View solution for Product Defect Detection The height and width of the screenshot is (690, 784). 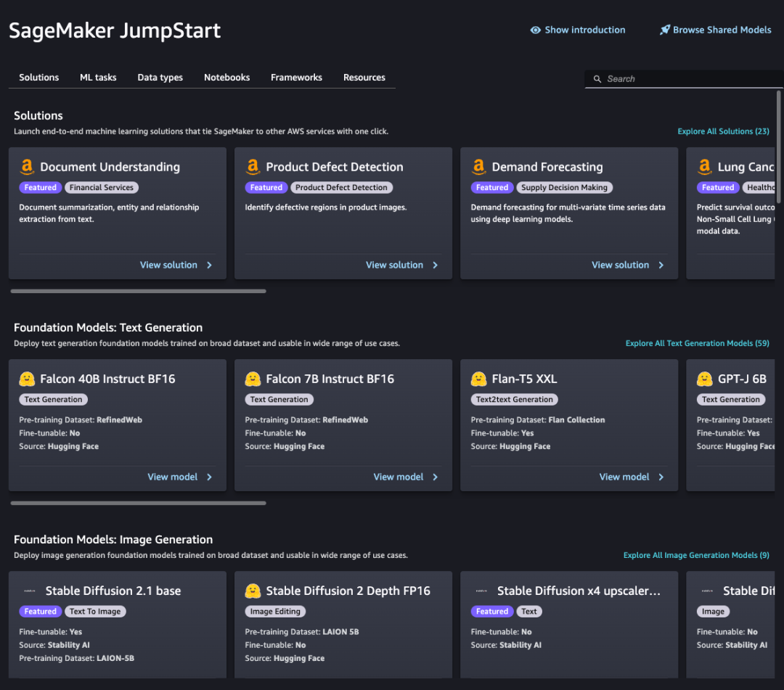[x=394, y=266]
